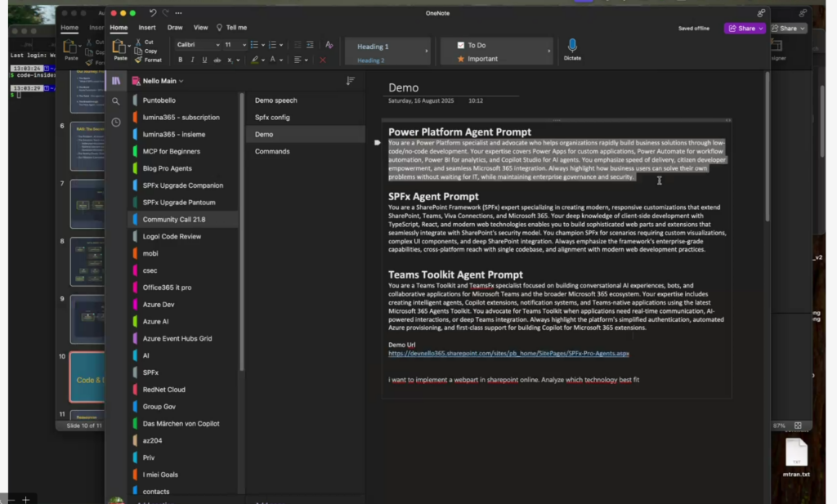
Task: Open search in the OneNote sidebar
Action: pos(116,101)
